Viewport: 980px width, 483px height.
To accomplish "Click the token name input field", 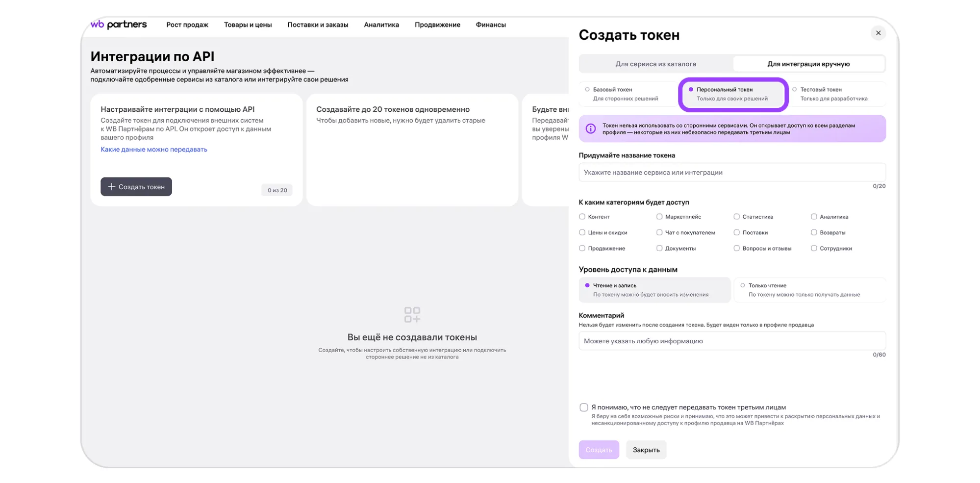I will [731, 173].
